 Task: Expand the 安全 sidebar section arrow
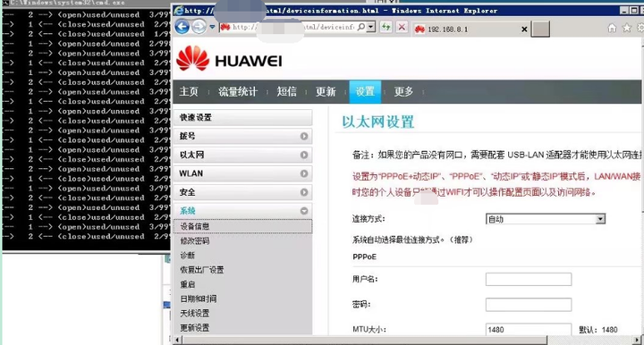[304, 192]
